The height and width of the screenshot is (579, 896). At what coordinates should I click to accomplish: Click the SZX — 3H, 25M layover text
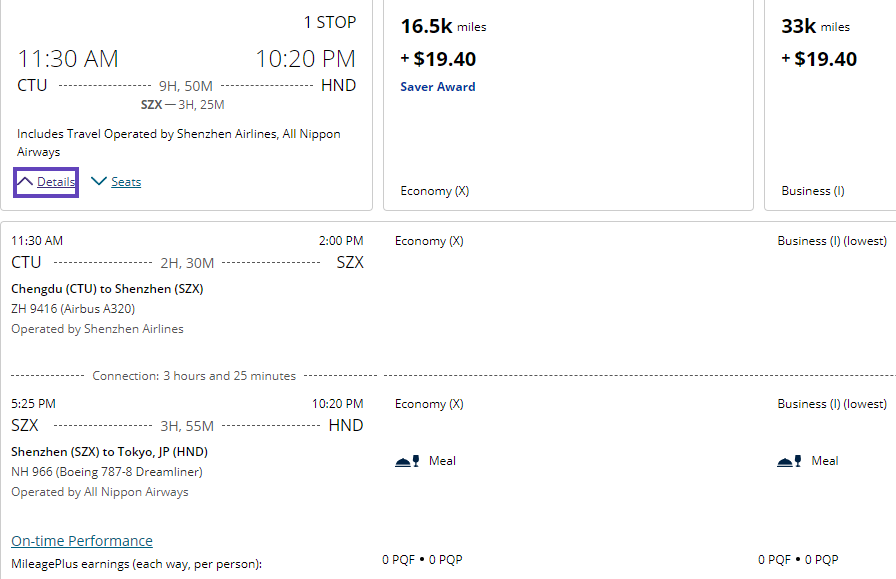[182, 105]
